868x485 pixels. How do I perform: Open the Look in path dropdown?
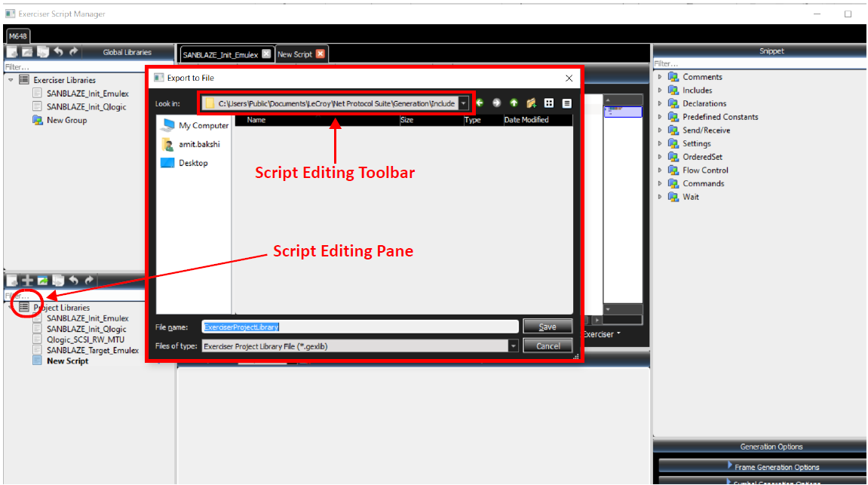click(463, 103)
